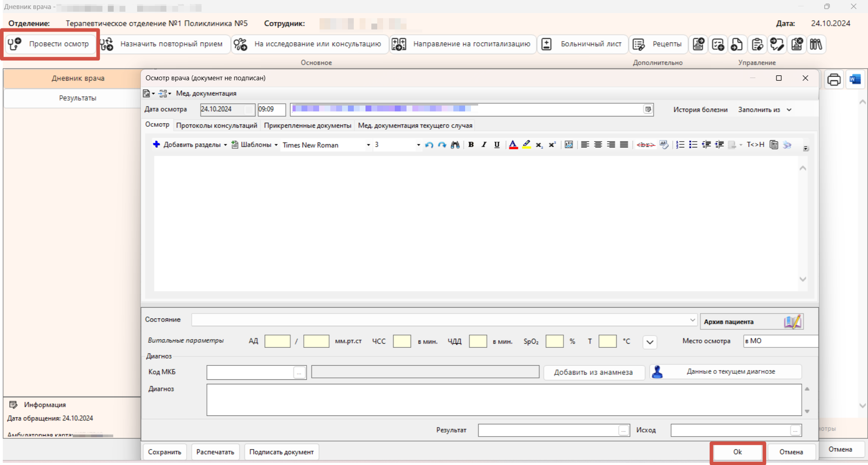Toggle superscript formatting
This screenshot has width=868, height=465.
552,145
